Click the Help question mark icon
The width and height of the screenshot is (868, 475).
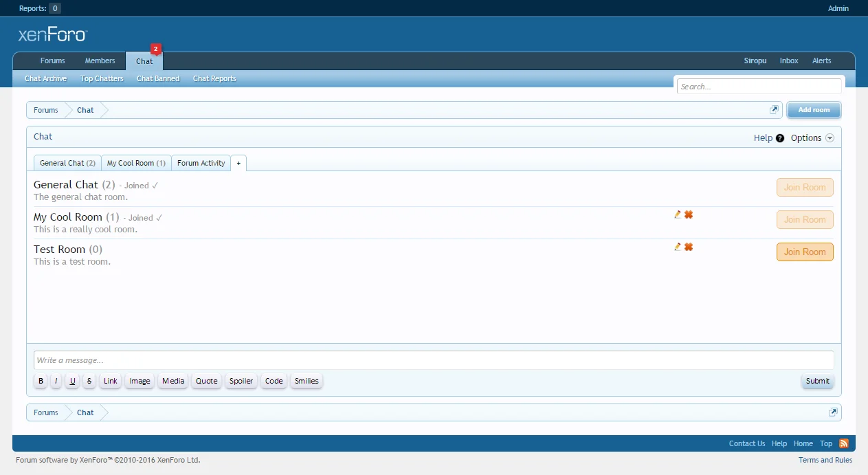[780, 138]
